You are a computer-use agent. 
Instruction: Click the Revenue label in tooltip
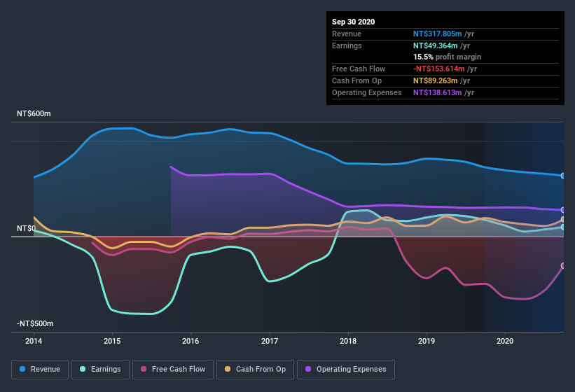[347, 34]
